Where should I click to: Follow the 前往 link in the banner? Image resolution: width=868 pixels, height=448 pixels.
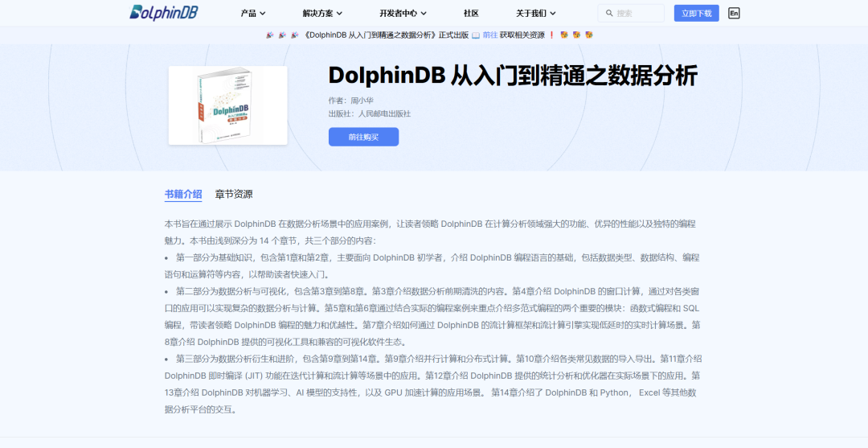click(x=490, y=35)
